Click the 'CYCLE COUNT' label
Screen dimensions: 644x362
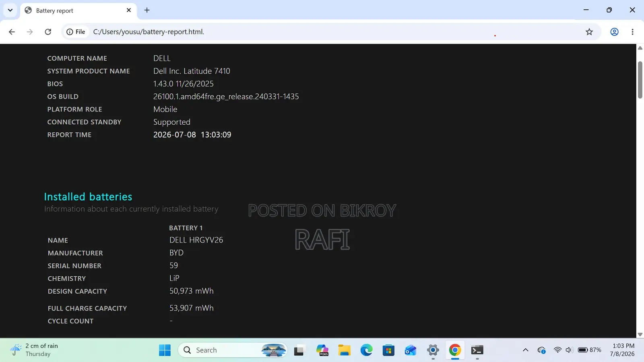coord(70,321)
